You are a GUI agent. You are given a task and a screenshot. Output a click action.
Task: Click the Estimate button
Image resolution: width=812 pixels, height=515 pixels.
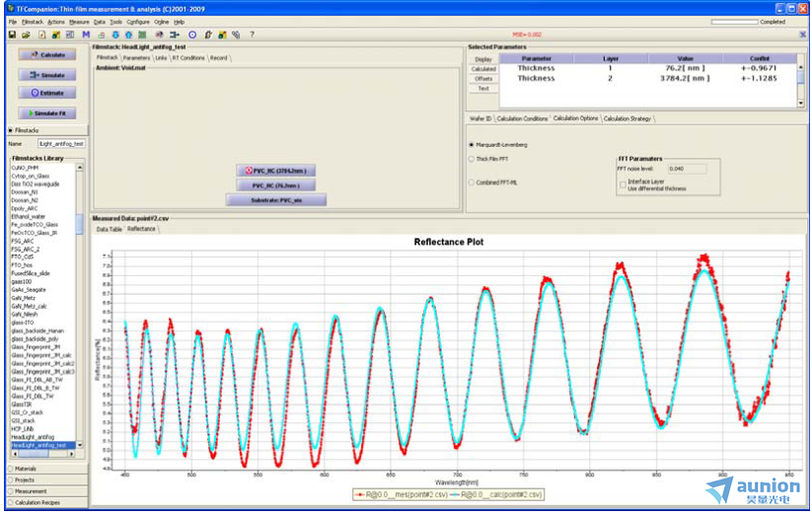click(x=47, y=93)
